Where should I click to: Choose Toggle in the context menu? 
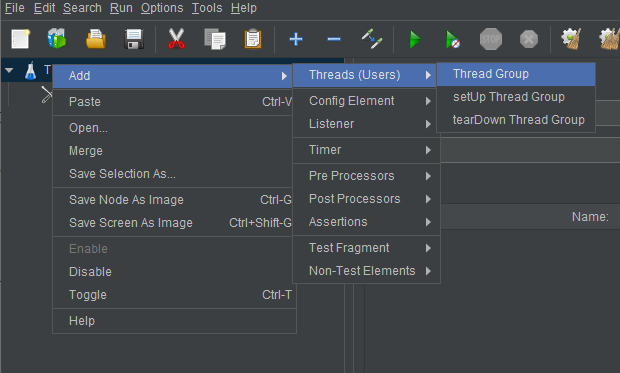[x=174, y=295]
